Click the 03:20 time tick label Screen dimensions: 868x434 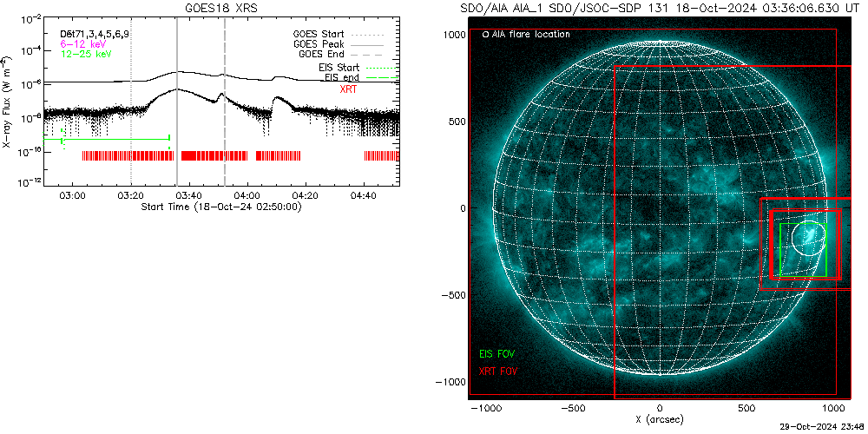pos(131,195)
